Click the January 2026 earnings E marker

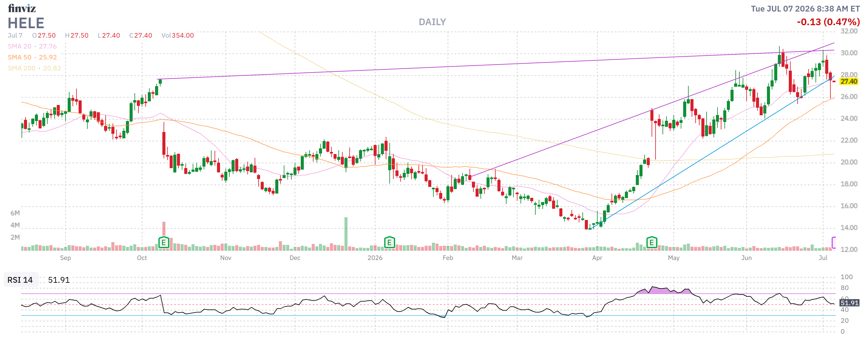point(389,242)
